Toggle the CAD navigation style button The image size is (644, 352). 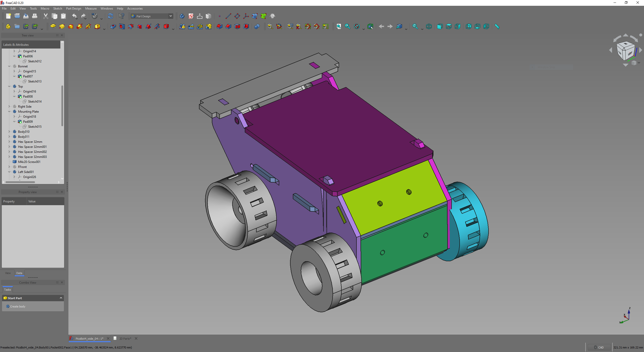tap(599, 347)
